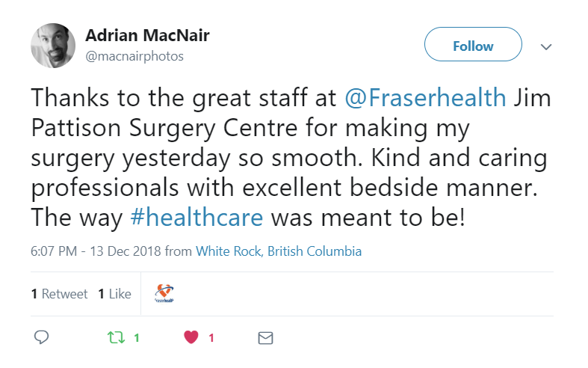Click the Fraserhealth logo avatar under the tweet
The image size is (588, 368).
[x=164, y=293]
